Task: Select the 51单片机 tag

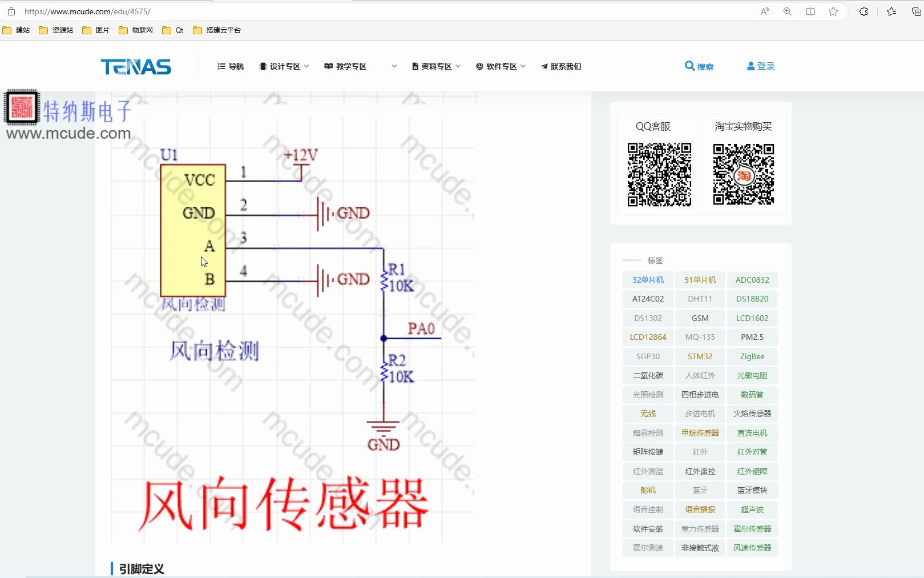Action: (x=700, y=280)
